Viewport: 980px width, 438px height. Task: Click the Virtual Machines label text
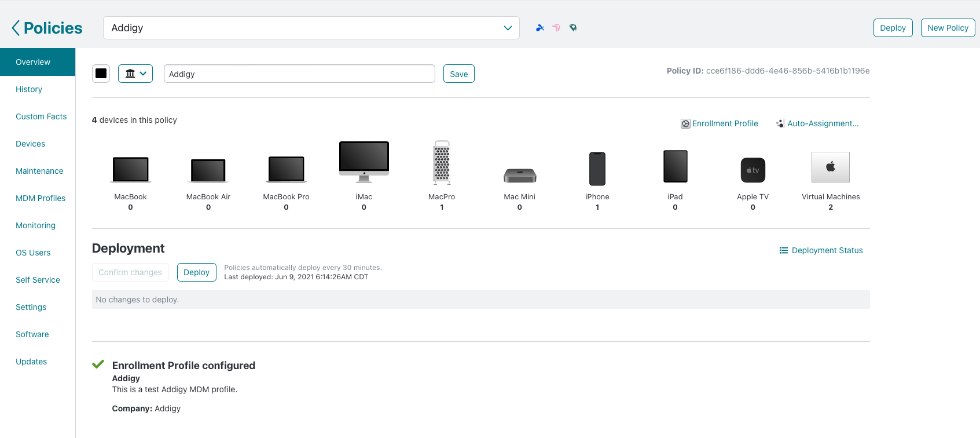coord(831,197)
